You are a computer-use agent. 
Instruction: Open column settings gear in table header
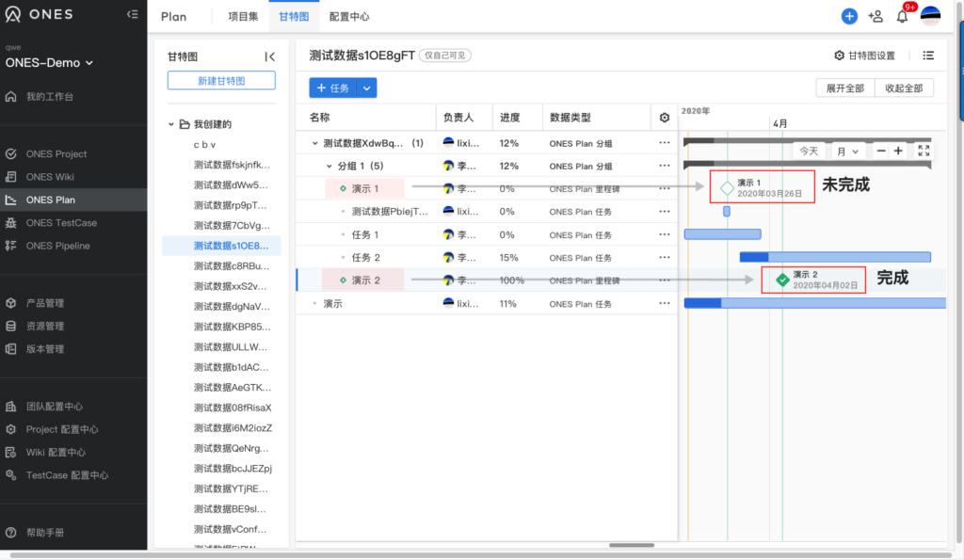click(x=664, y=118)
